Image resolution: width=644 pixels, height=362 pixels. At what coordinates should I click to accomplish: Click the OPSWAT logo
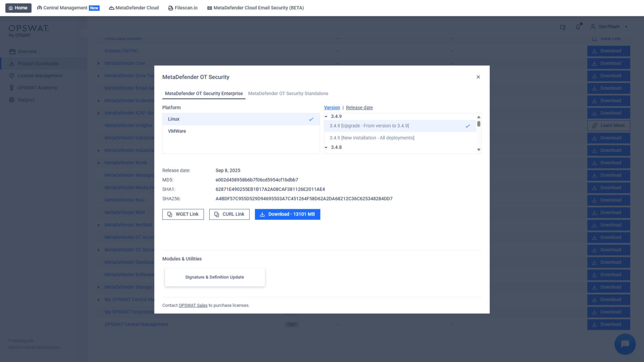28,28
